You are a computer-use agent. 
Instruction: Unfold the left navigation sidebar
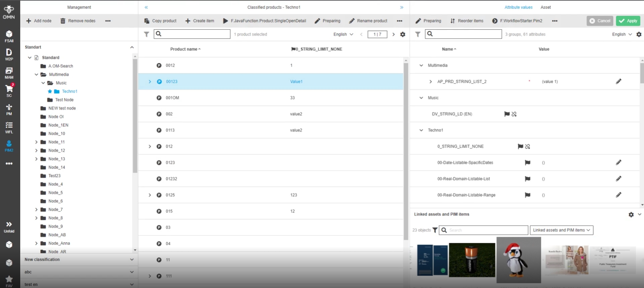coord(9,227)
